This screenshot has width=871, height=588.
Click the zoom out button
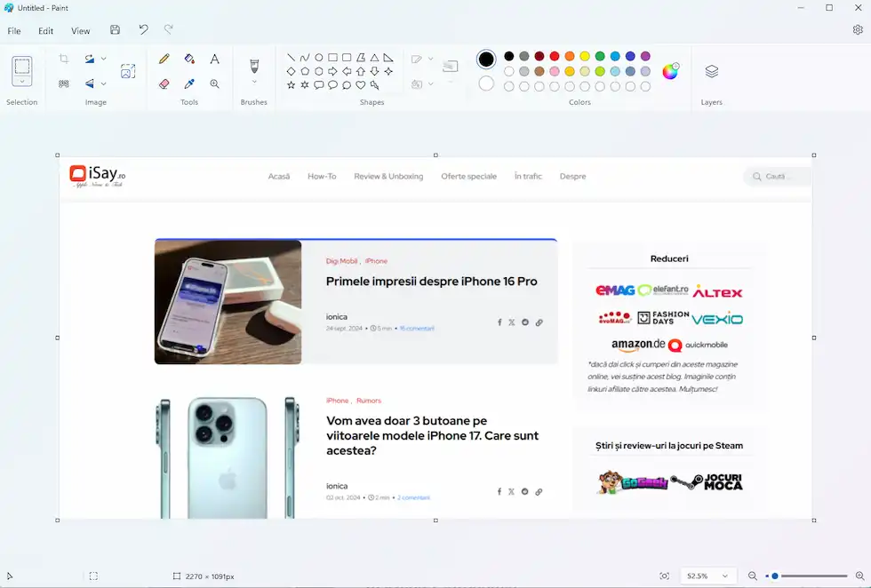click(x=752, y=576)
